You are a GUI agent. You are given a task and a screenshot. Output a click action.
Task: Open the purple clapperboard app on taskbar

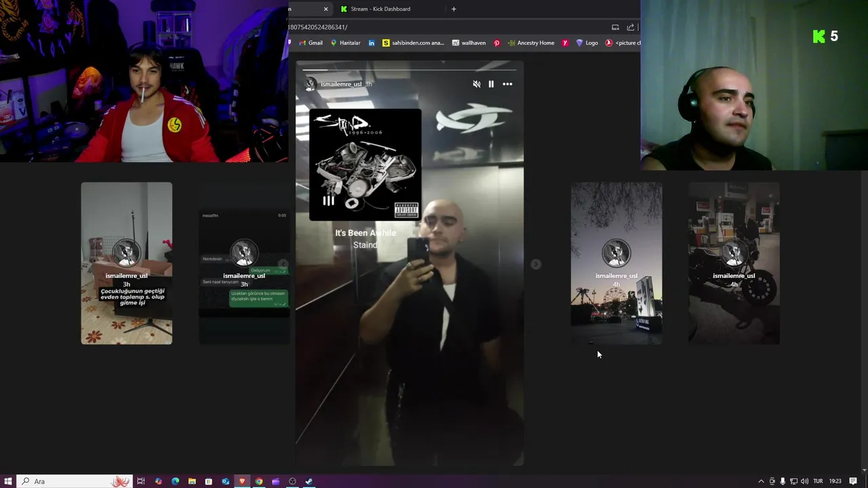(275, 481)
